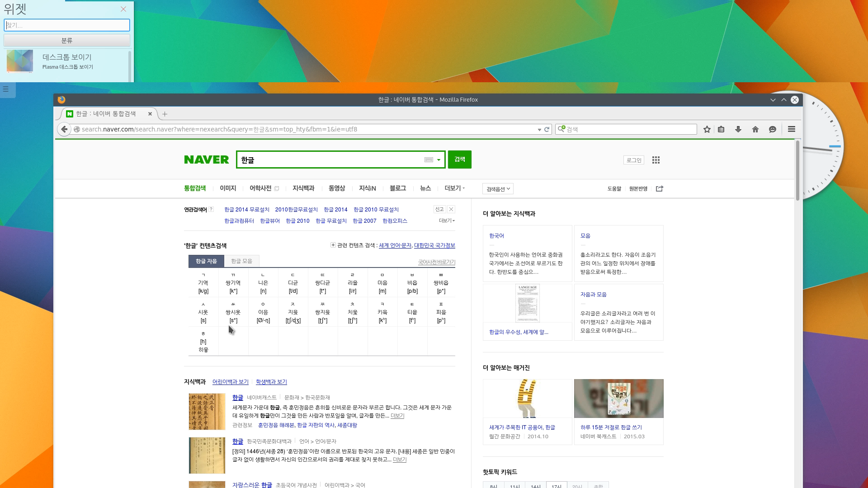Screen dimensions: 868x488
Task: Open the 하루 15분 저절로 한글 쓰기 magazine thumbnail
Action: point(619,399)
